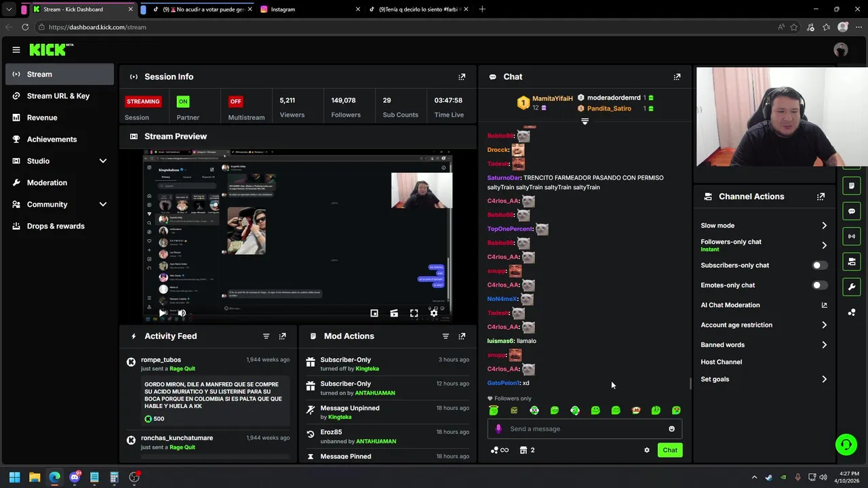Pop out the Channel Actions panel
The image size is (868, 488).
(x=821, y=197)
